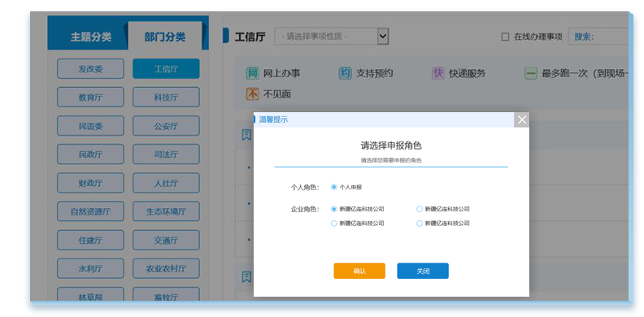Switch to the 主题分类 tab
The width and height of the screenshot is (644, 317).
(91, 37)
